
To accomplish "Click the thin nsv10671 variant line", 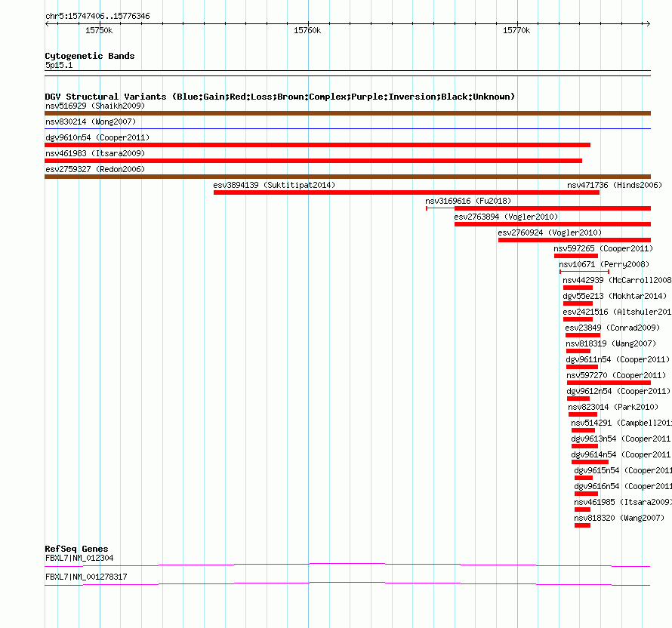I will click(x=584, y=272).
